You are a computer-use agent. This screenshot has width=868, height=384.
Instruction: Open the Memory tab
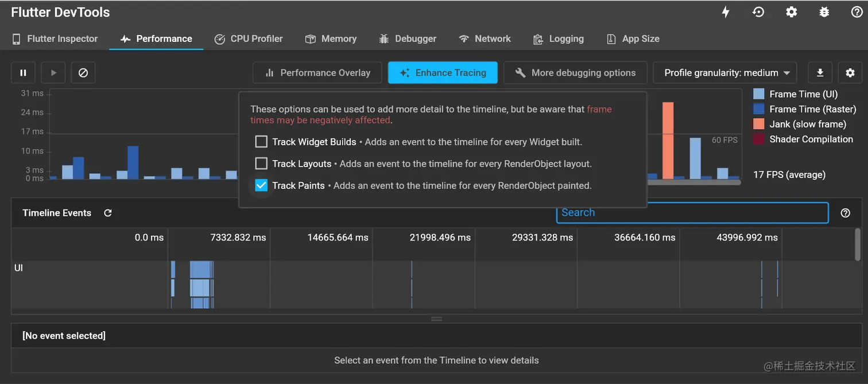pos(331,38)
